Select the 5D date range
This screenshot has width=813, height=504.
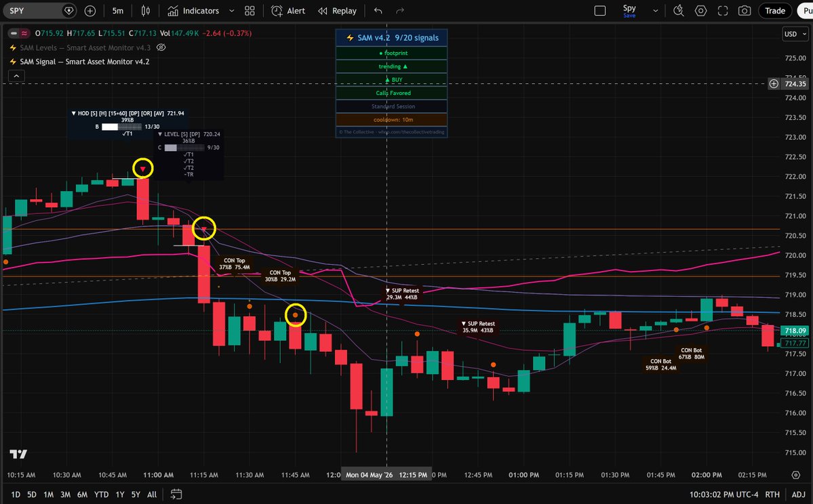[32, 494]
